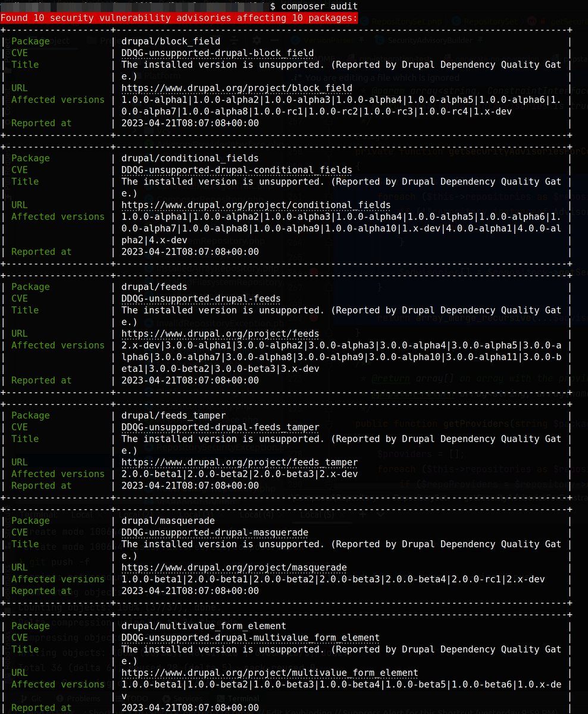
Task: Click the DDQG-unsupported-drupal-feeds advisory ID
Action: [201, 298]
